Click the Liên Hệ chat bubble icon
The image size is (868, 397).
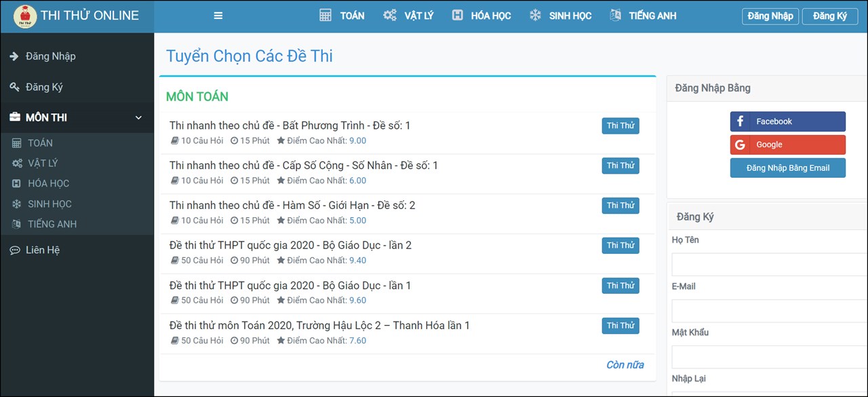(15, 250)
